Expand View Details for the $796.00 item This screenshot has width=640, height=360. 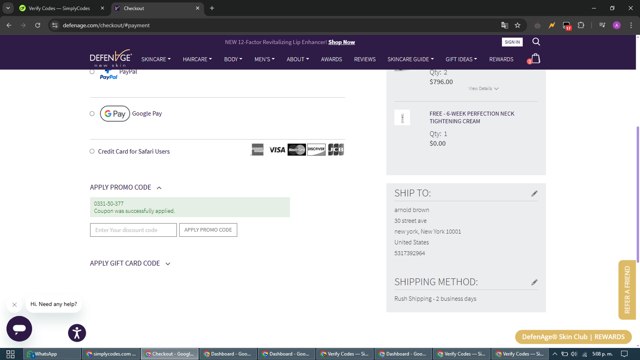click(x=483, y=89)
